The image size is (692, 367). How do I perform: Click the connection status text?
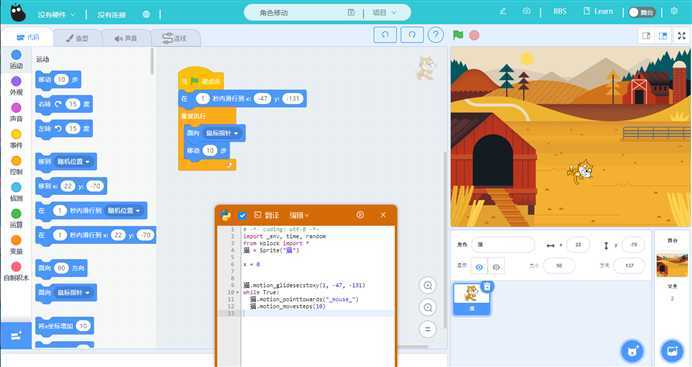coord(112,15)
